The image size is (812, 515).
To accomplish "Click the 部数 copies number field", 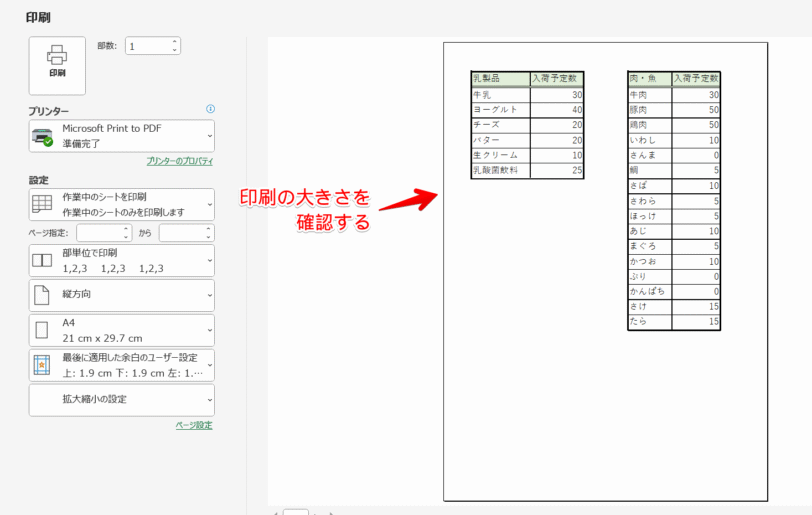I will (145, 46).
